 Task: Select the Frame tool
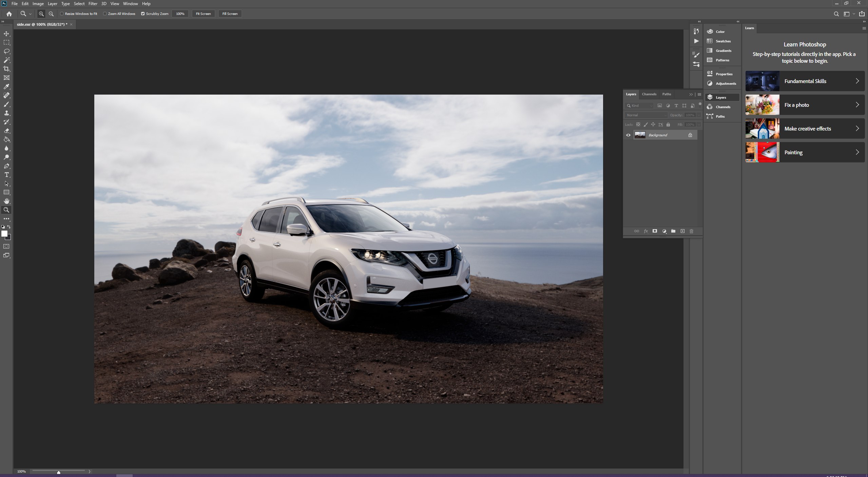(x=6, y=78)
